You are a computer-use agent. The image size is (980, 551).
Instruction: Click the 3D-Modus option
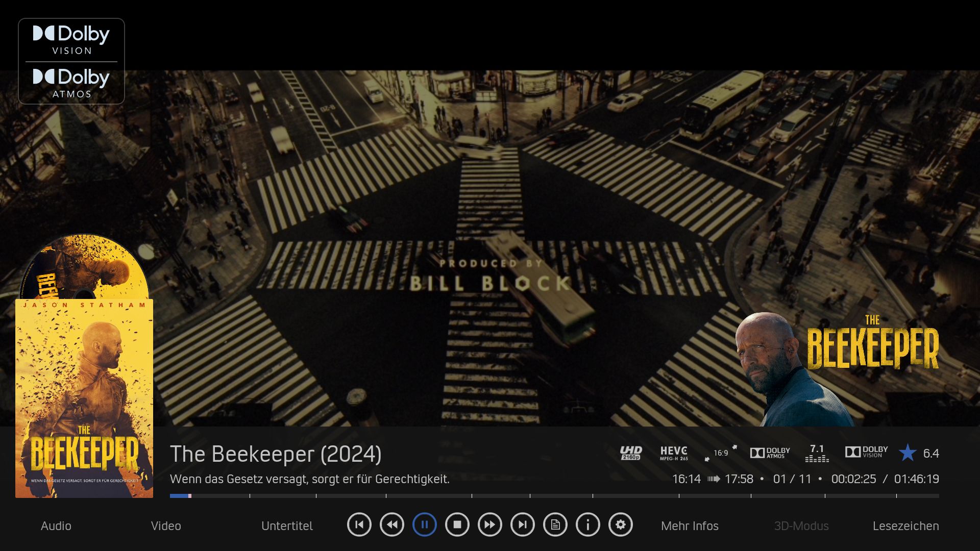(801, 525)
